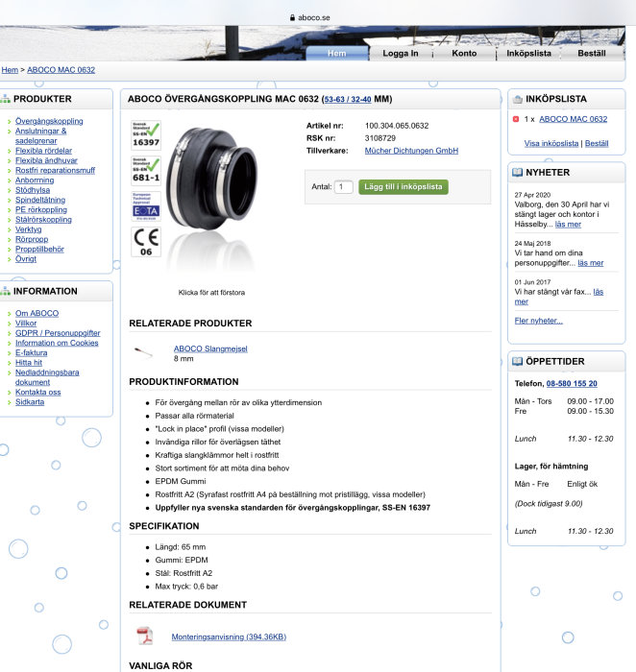Click the Nyheter book icon
Image resolution: width=636 pixels, height=672 pixels.
tap(518, 172)
